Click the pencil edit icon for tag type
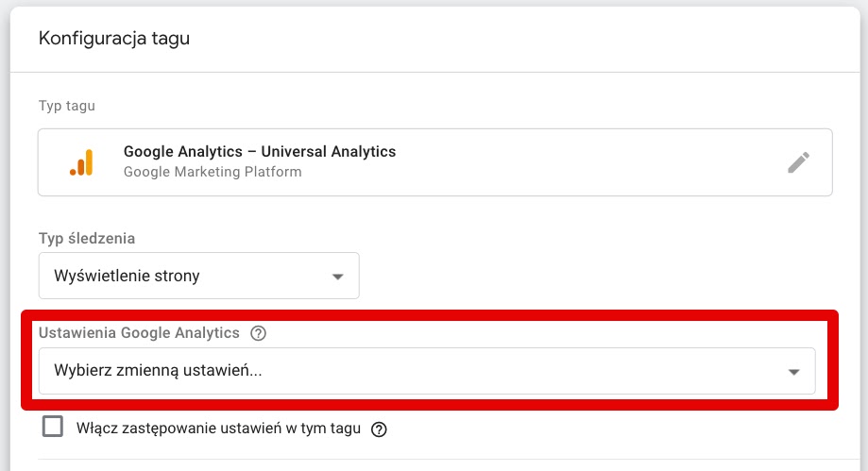This screenshot has height=471, width=868. 798,162
